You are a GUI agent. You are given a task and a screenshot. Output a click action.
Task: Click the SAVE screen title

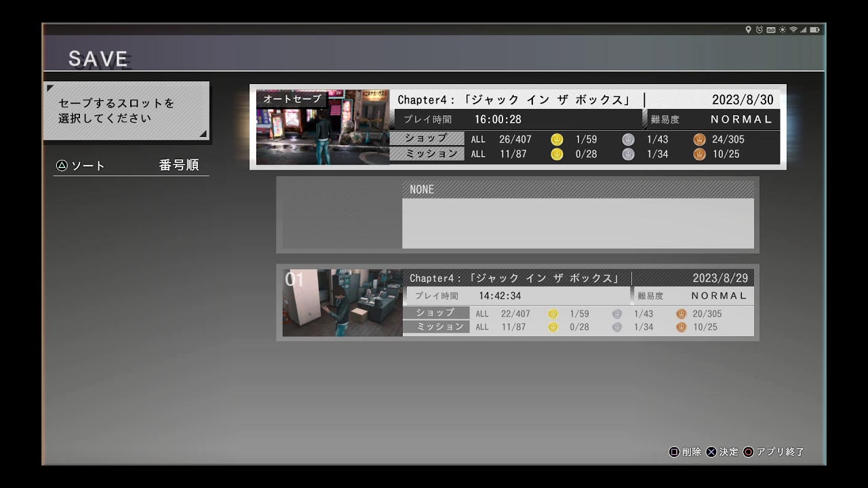tap(98, 59)
